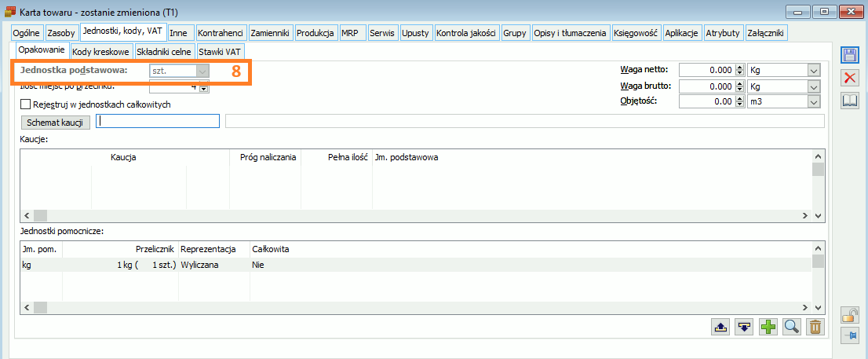Image resolution: width=868 pixels, height=359 pixels.
Task: Click the Save floppy disk icon
Action: pos(849,54)
